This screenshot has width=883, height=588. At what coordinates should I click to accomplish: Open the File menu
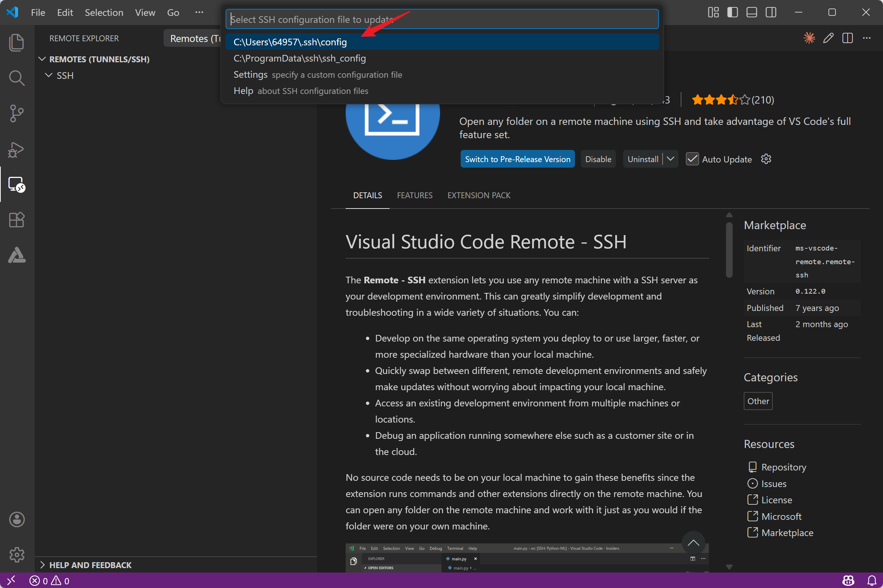(x=38, y=13)
